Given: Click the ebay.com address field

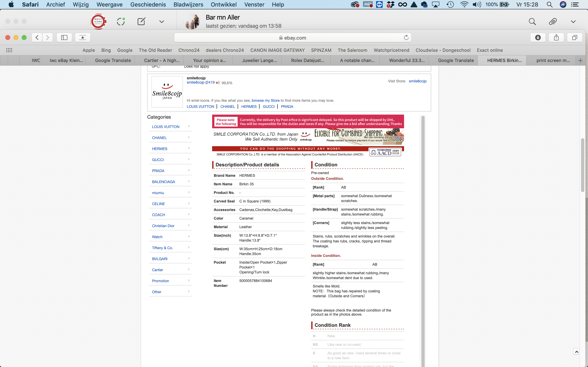Looking at the screenshot, I should tap(292, 38).
